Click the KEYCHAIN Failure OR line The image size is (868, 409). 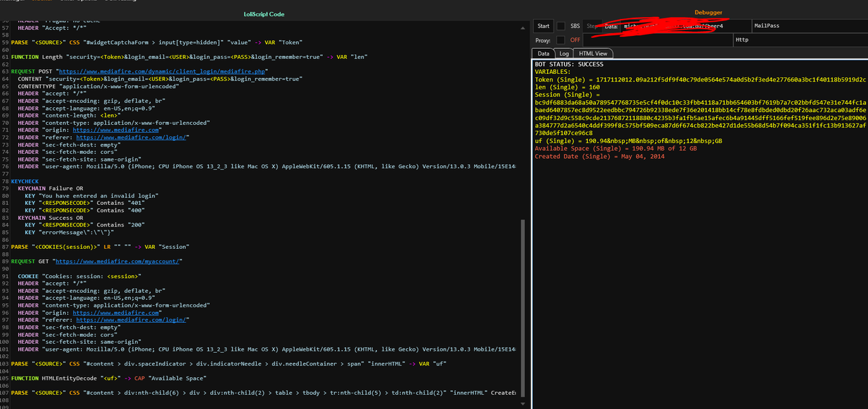(50, 188)
